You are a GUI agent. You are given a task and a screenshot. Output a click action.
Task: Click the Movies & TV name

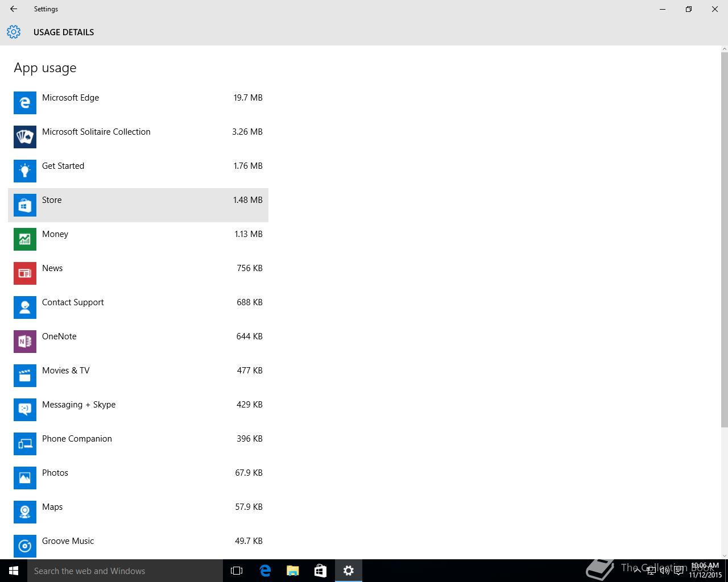(66, 371)
